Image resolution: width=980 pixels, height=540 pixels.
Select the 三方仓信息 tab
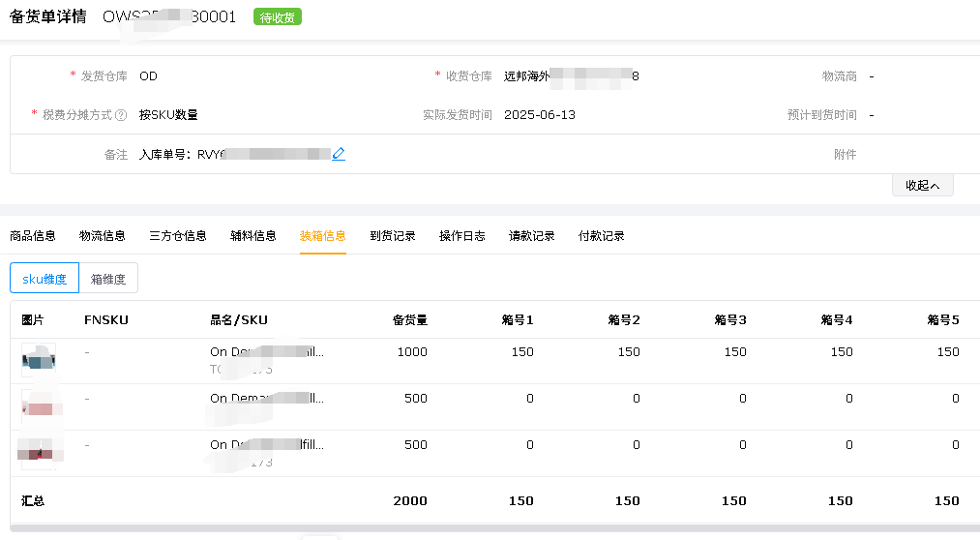pyautogui.click(x=178, y=236)
